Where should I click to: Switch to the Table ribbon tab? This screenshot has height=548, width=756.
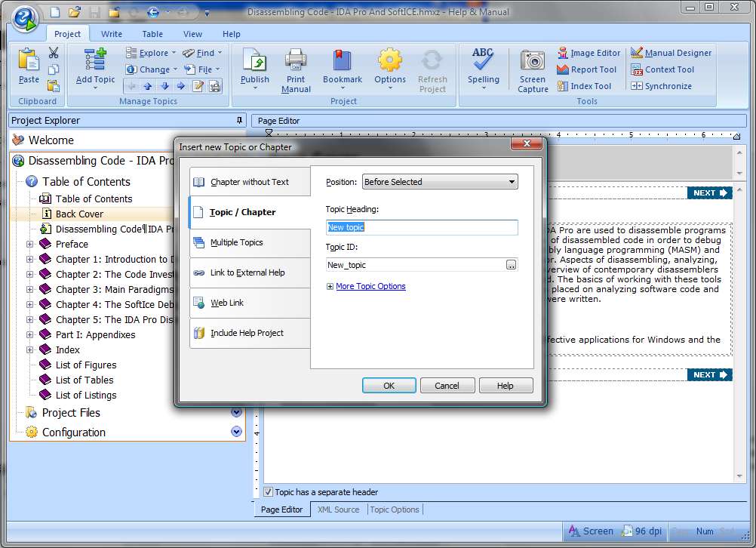pos(152,34)
